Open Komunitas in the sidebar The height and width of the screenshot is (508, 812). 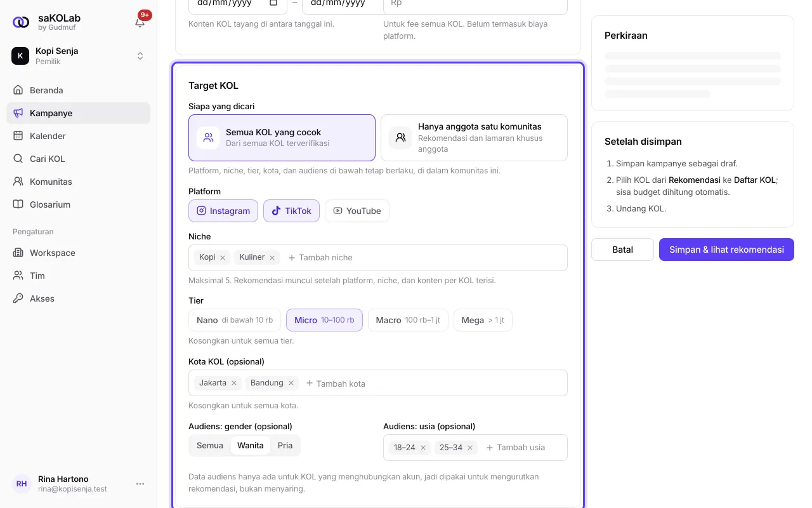(79, 182)
